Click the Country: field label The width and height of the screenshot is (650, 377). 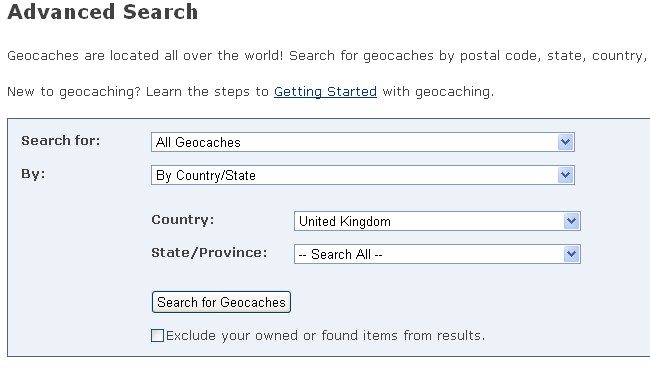[183, 219]
